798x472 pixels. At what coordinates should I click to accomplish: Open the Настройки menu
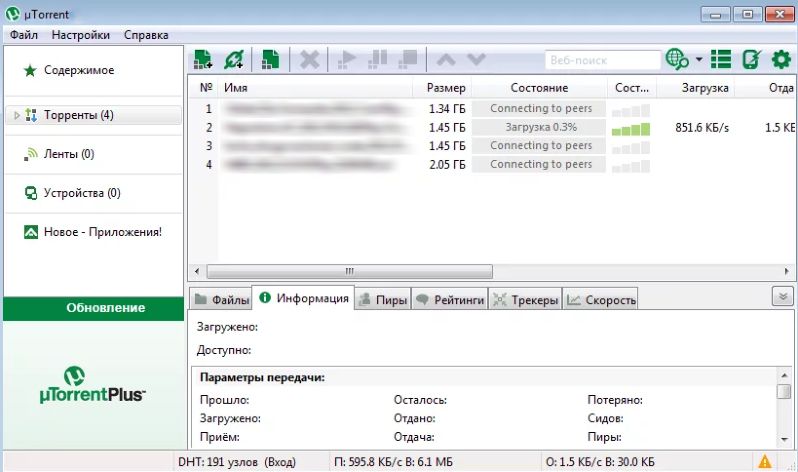click(80, 35)
